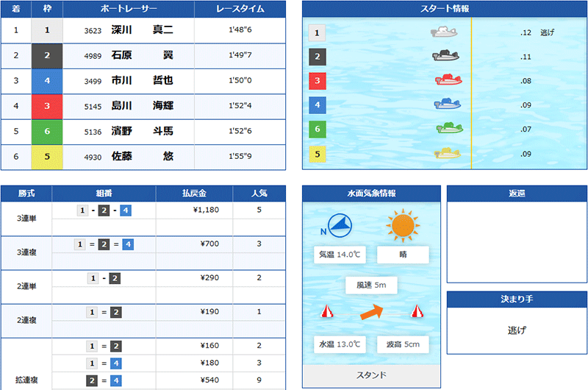This screenshot has height=390, width=588.
Task: Click the レースタイム column header
Action: (240, 9)
